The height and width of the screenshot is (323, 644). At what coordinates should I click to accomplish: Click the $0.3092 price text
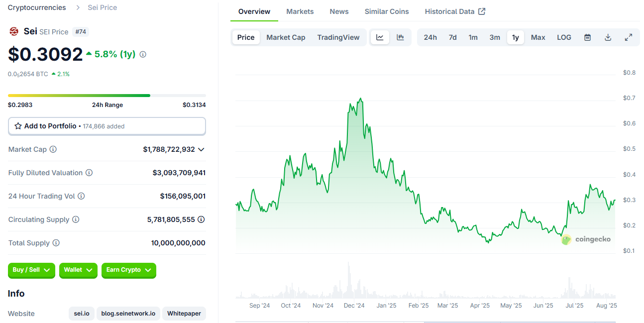[x=45, y=54]
